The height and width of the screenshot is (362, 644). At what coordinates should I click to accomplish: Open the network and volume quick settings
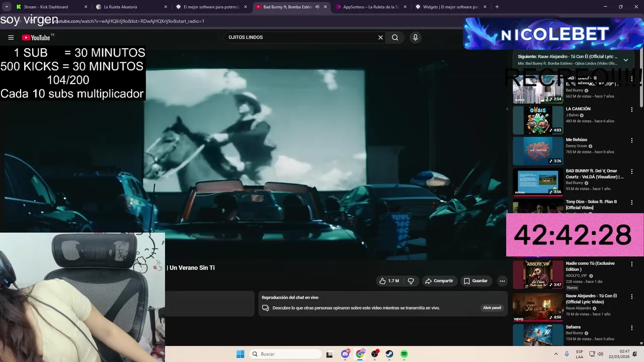coord(597,354)
